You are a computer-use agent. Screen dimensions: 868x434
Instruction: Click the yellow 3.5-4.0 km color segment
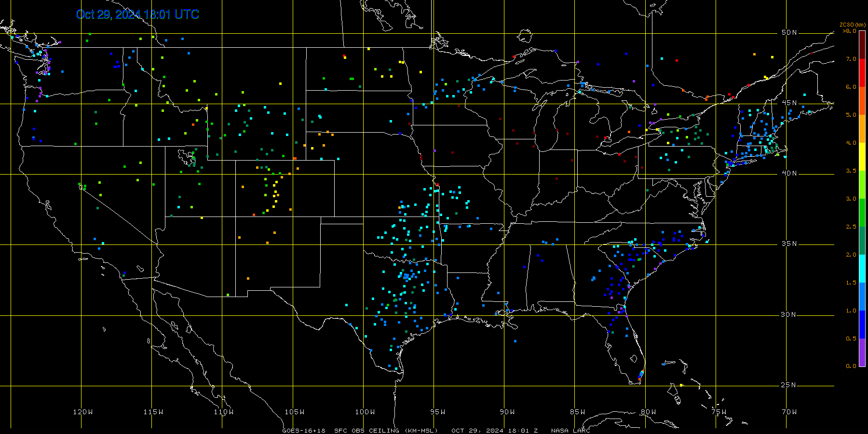[862, 157]
